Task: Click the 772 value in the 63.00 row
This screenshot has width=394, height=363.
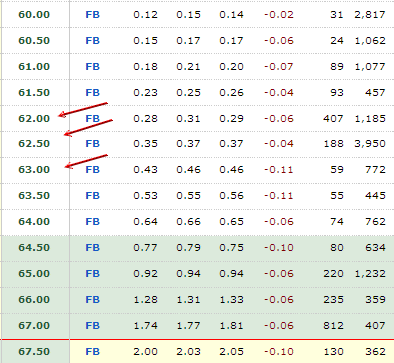Action: (x=375, y=170)
